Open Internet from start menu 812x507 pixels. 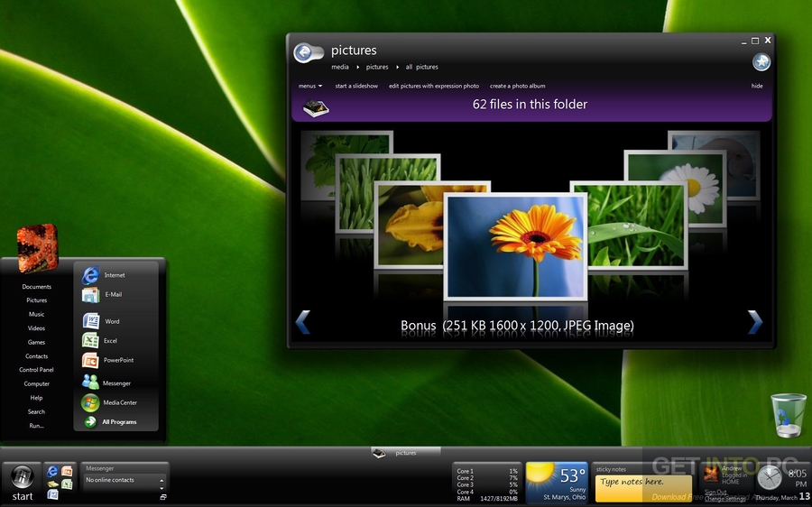[x=104, y=275]
